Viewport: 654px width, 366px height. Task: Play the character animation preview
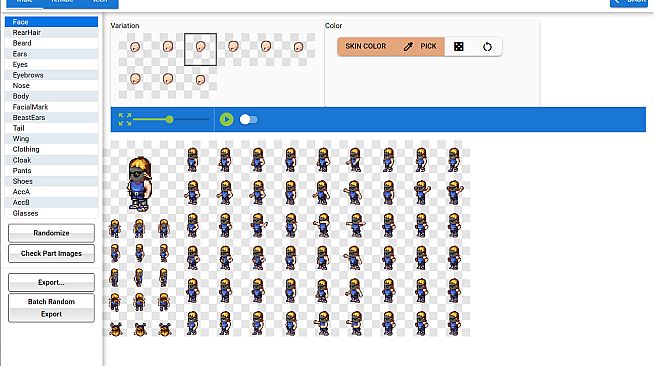226,120
